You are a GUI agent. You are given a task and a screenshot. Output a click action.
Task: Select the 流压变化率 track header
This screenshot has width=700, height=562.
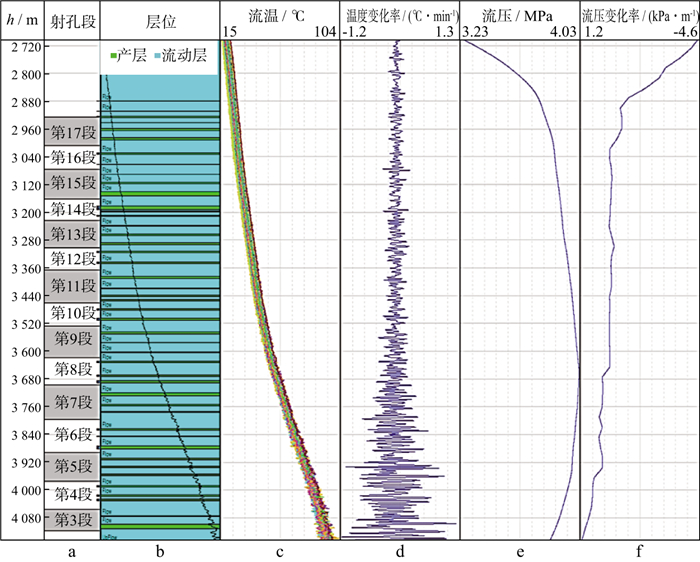(x=639, y=17)
